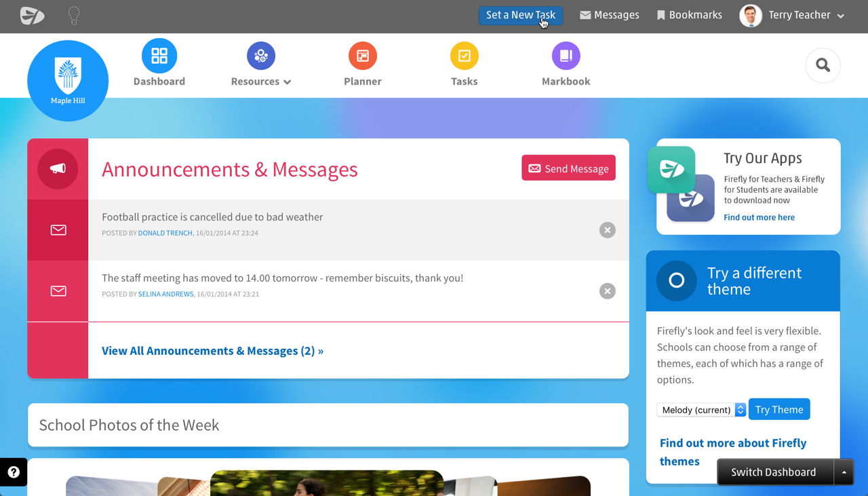Screen dimensions: 868x496
Task: Click the Planner nav label
Action: point(363,81)
